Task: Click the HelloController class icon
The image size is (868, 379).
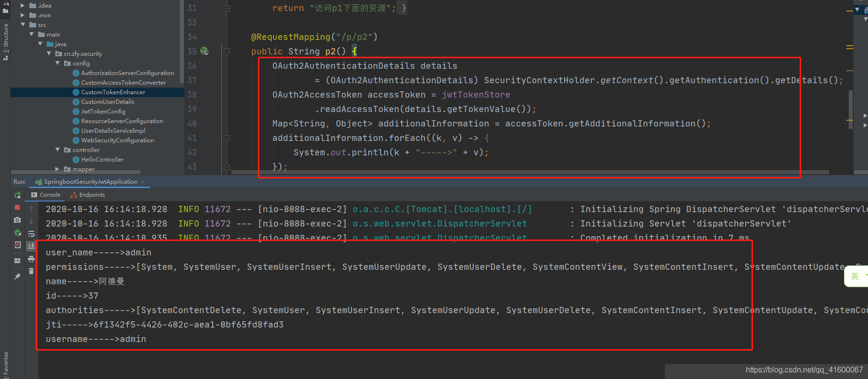Action: tap(76, 160)
